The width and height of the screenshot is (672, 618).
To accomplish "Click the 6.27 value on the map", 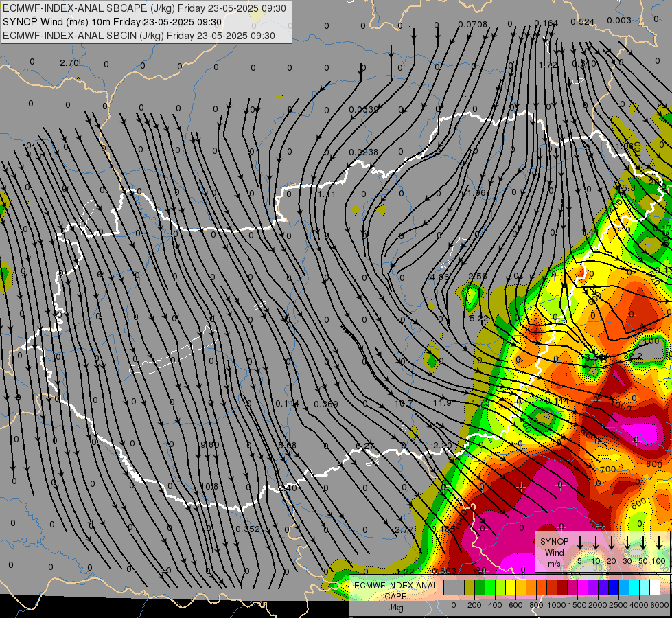I will pos(365,446).
